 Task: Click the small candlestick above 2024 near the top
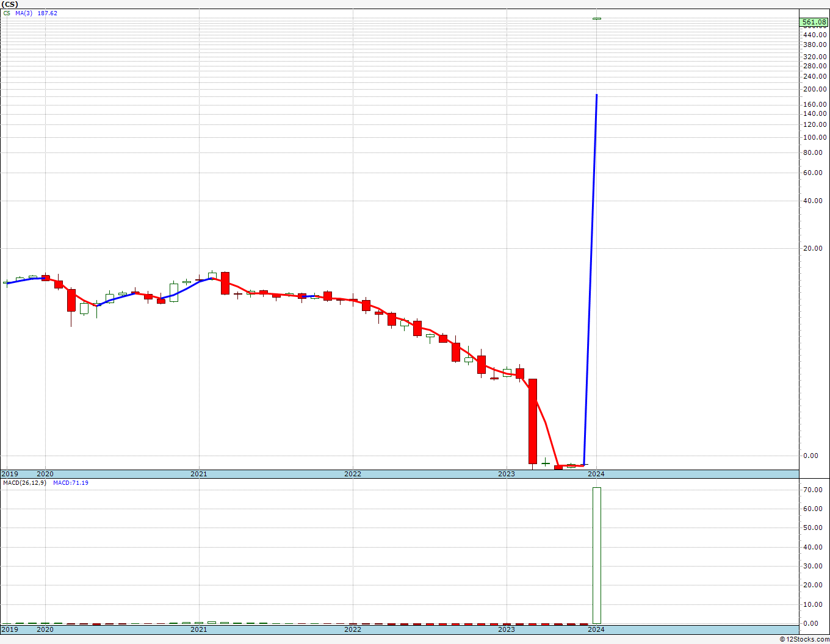coord(596,18)
